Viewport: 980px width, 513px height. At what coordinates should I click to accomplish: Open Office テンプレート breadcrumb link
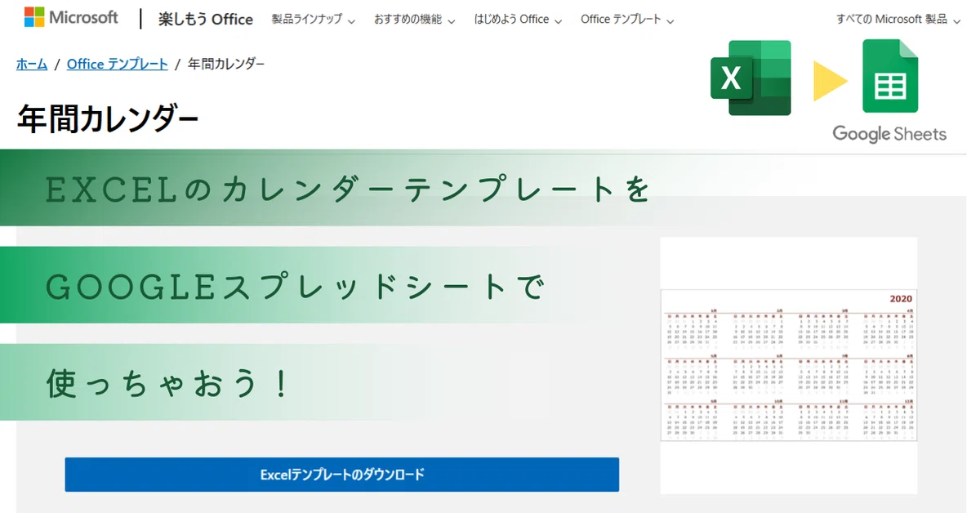(118, 64)
